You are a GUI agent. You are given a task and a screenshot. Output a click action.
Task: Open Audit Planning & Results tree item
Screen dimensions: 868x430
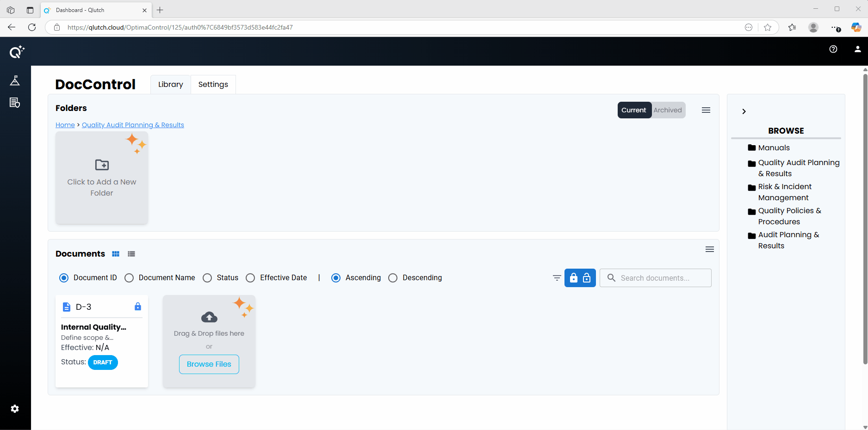(788, 240)
